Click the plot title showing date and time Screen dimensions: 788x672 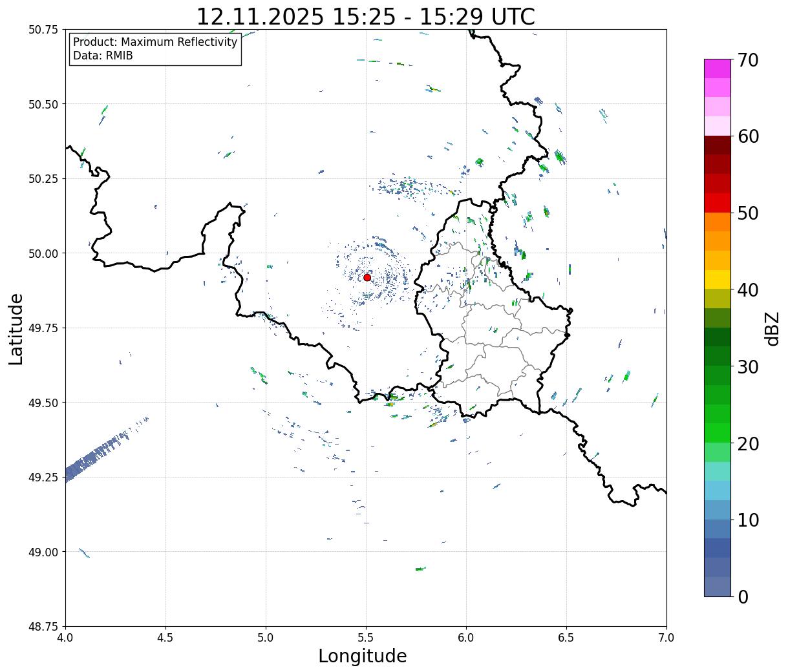point(365,17)
